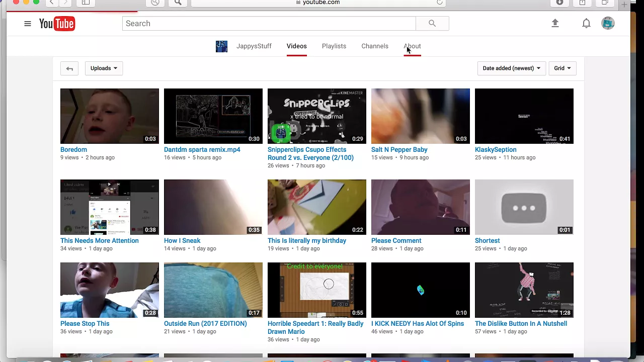Viewport: 644px width, 362px height.
Task: Play the birthday envelope video thumbnail
Action: point(317,207)
